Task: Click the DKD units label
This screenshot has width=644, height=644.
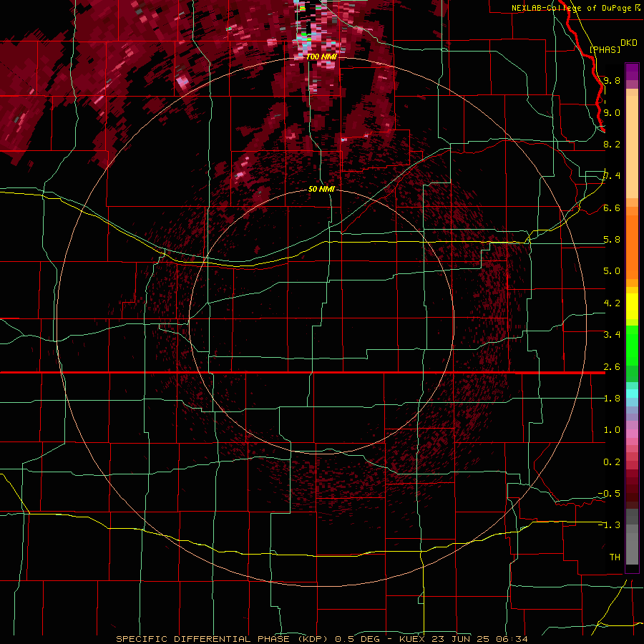Action: click(629, 43)
